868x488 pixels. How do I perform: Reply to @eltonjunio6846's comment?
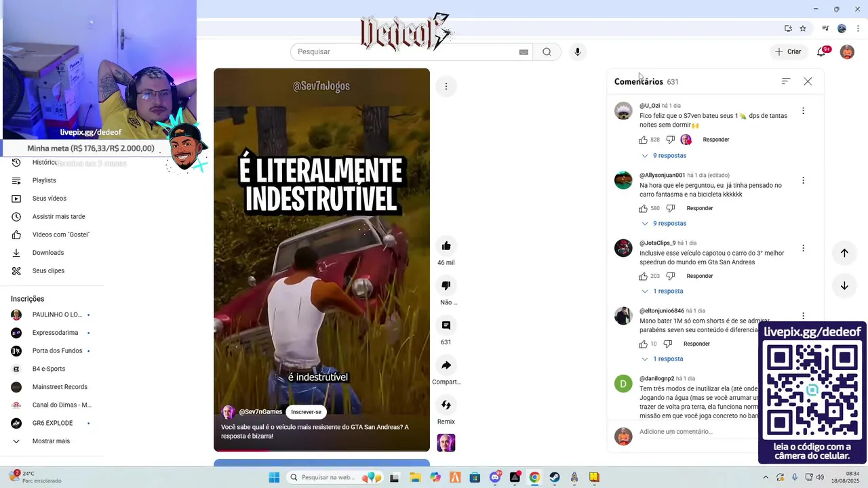[696, 344]
